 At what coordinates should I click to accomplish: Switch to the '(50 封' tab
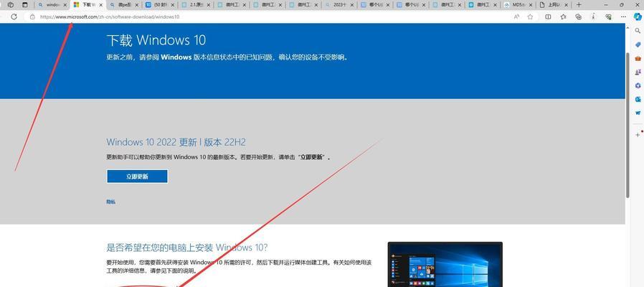tap(159, 5)
